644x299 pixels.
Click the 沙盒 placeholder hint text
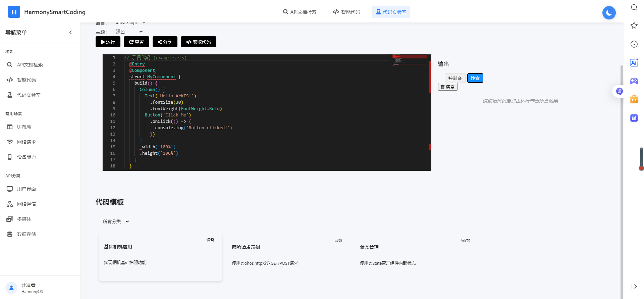point(520,101)
